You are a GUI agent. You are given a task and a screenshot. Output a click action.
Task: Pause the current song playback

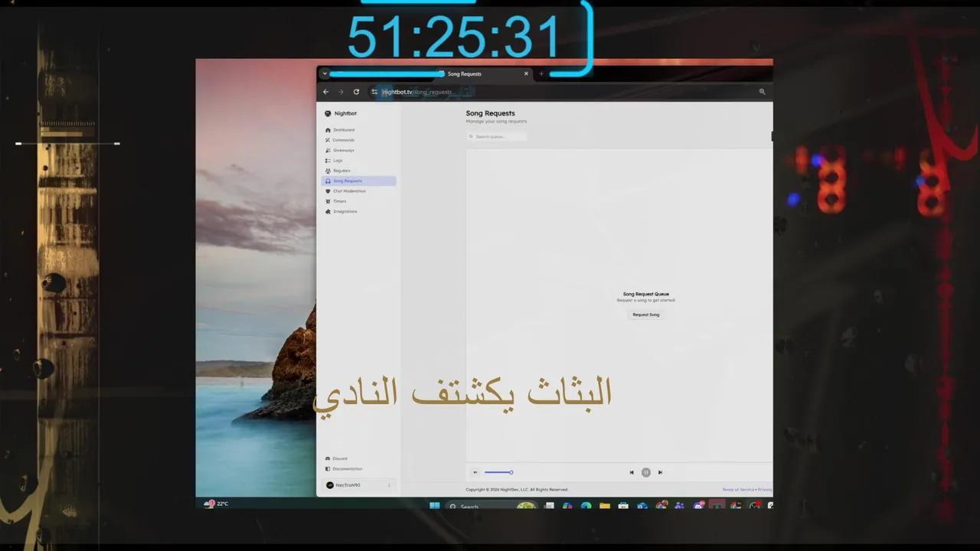coord(646,472)
